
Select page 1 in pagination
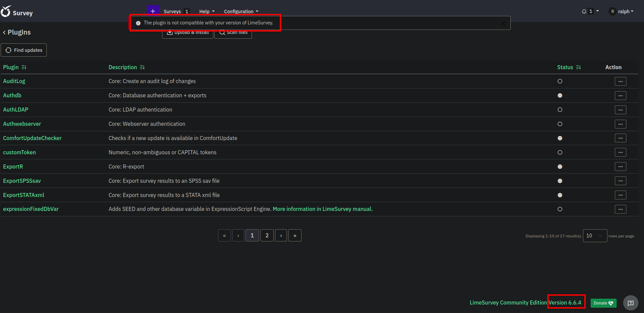(252, 235)
